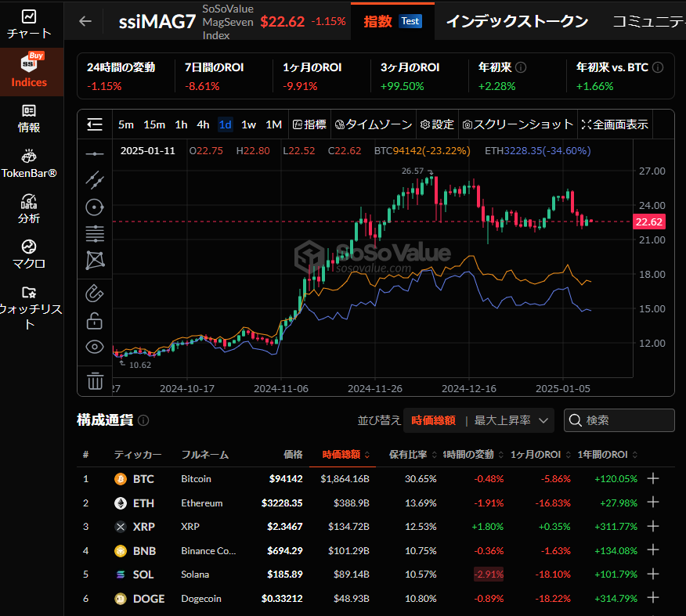686x616 pixels.
Task: Collapse the chart drawing toolbar panel
Action: pos(95,124)
